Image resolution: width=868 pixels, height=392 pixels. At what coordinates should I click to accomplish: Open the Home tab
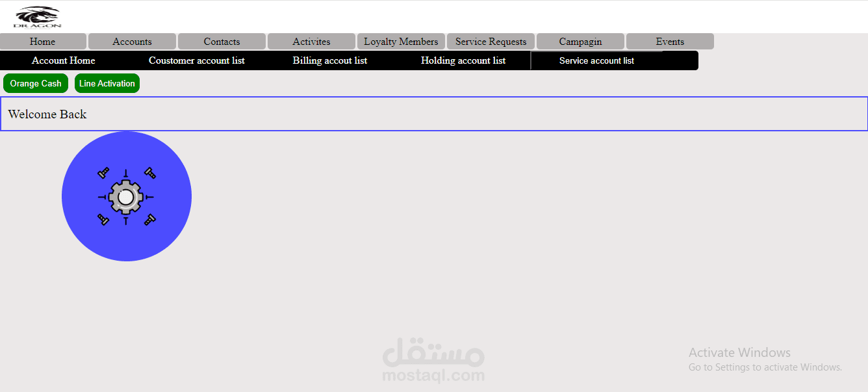click(43, 42)
